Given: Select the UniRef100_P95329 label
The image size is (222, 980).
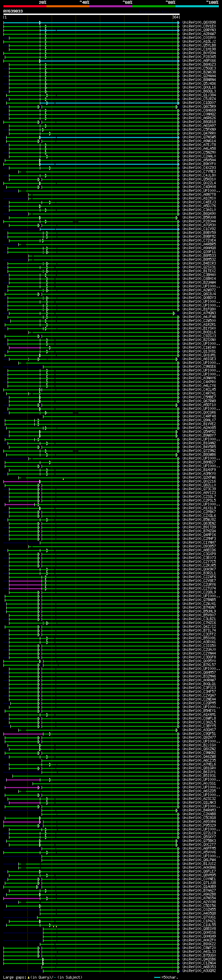Looking at the screenshot, I should click(x=199, y=826).
